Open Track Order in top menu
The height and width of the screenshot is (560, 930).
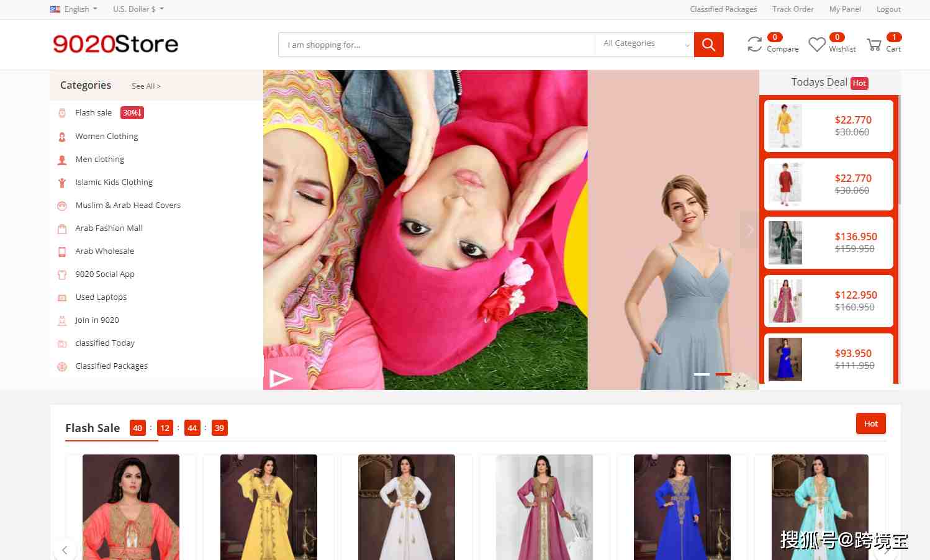click(793, 9)
